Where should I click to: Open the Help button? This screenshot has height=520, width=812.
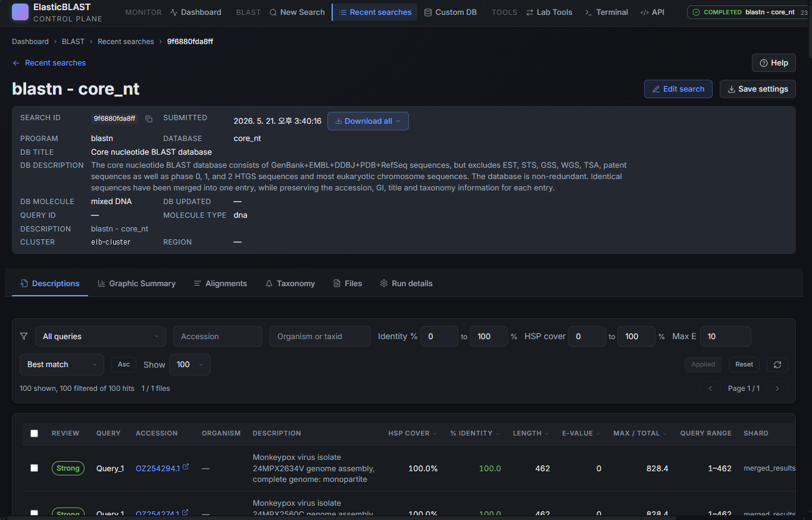(x=774, y=62)
